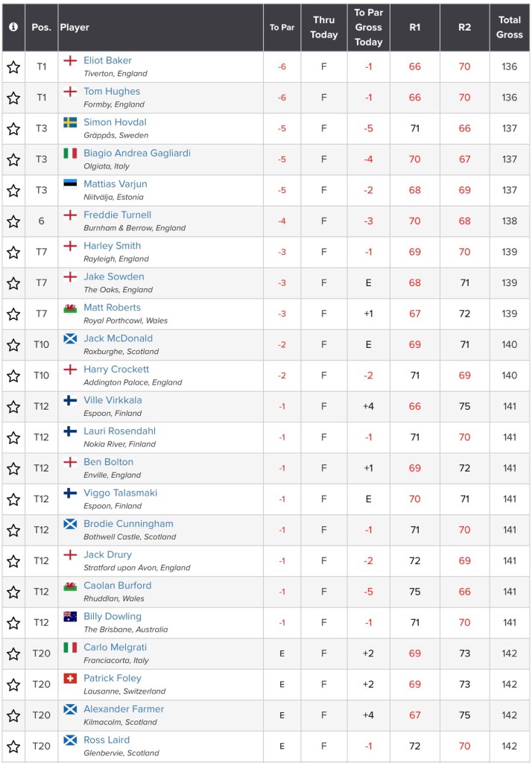The image size is (532, 763).
Task: Sort by the Pos. column header
Action: click(41, 27)
